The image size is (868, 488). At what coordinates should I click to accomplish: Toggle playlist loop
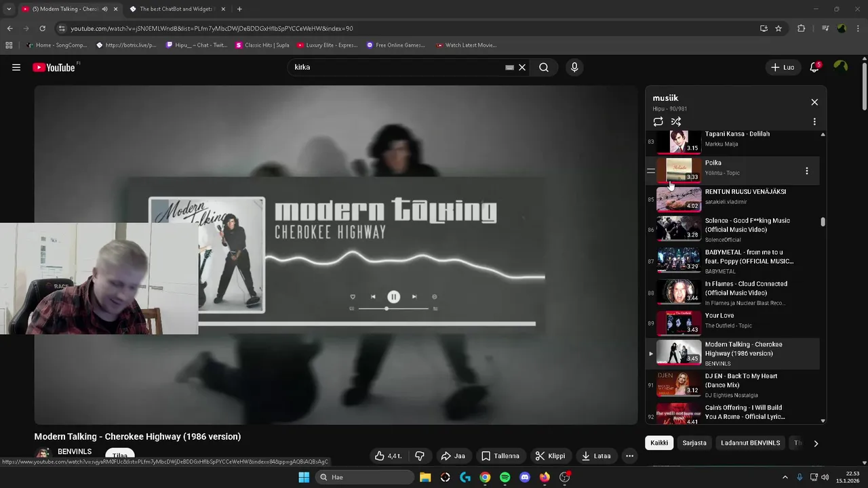(x=658, y=122)
